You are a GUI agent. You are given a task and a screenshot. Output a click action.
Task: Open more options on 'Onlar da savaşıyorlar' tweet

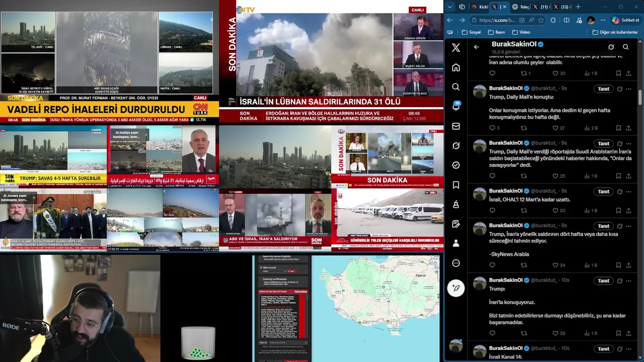(x=628, y=144)
